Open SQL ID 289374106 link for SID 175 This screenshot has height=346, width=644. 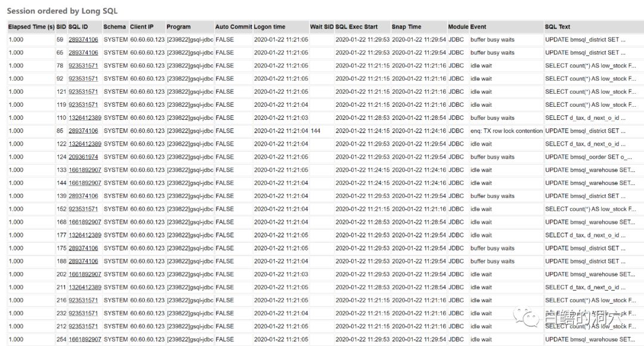coord(83,249)
